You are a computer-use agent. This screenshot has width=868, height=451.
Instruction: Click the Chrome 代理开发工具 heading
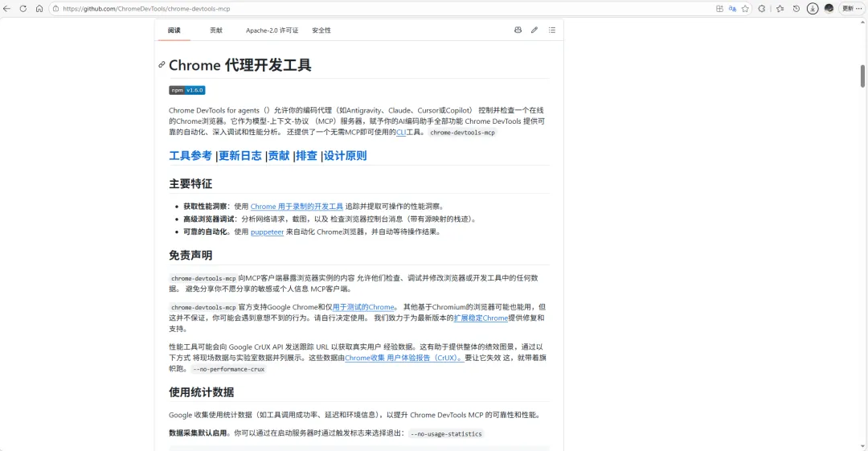240,65
